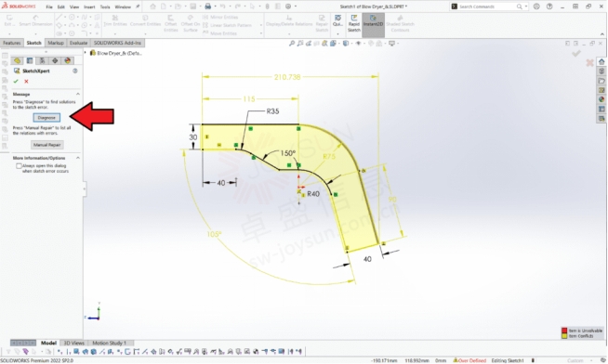Screen dimensions: 608x364
Task: Cancel SketchXpert with the red X icon
Action: coord(26,82)
